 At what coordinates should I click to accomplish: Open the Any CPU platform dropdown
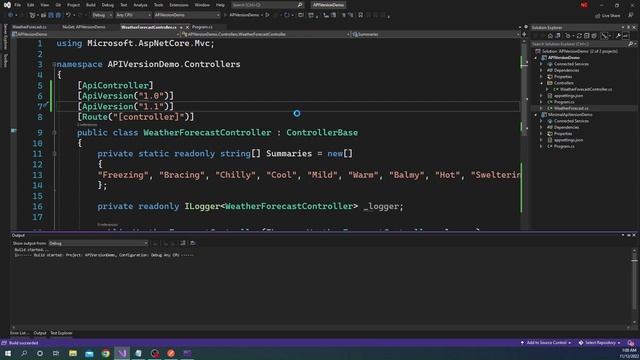(133, 15)
